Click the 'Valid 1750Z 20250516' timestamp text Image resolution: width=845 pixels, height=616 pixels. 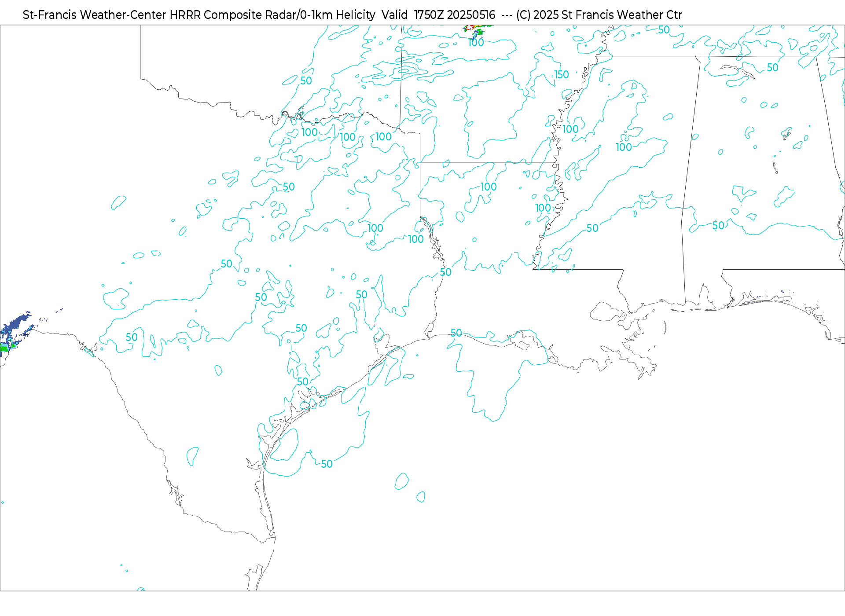438,15
